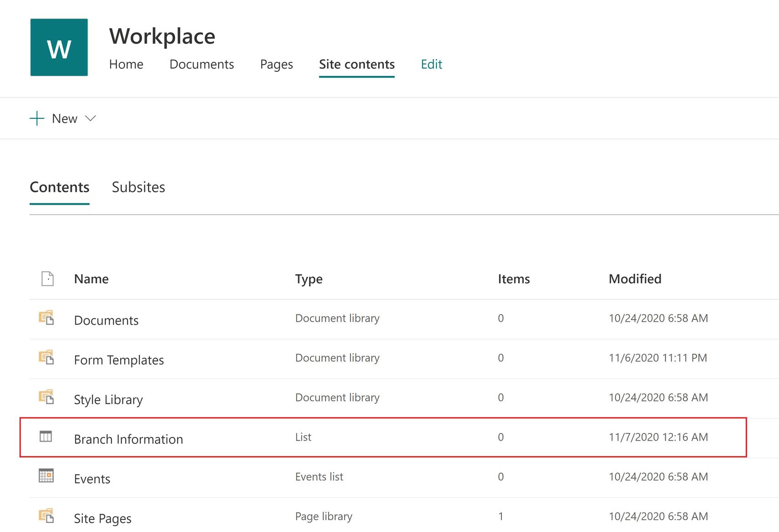This screenshot has width=779, height=532.
Task: Click the Events calendar list icon
Action: [46, 476]
